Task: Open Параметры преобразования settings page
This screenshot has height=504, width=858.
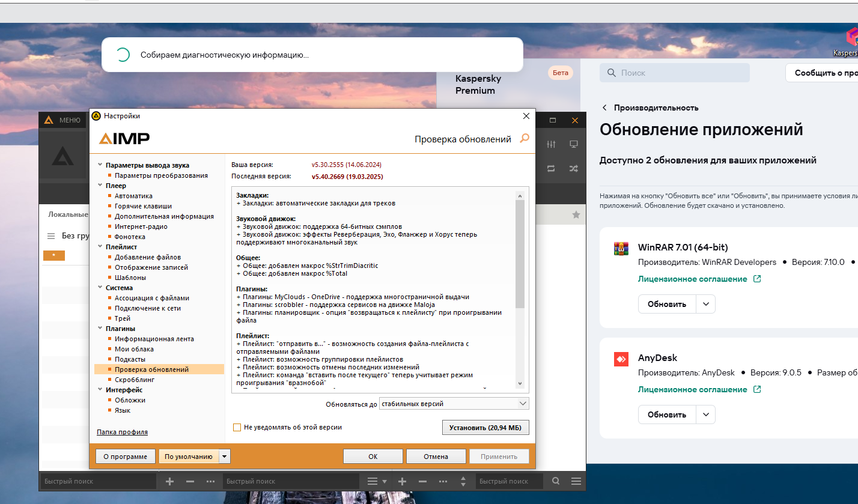Action: [x=161, y=175]
